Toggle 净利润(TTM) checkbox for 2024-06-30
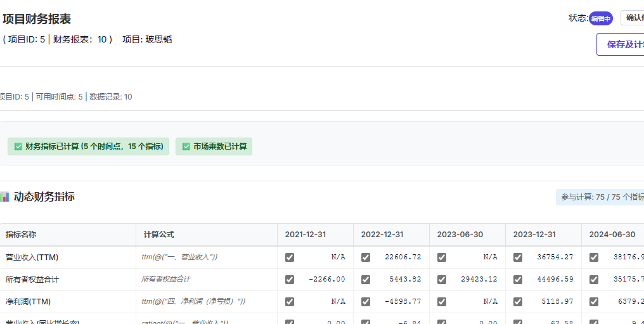The height and width of the screenshot is (324, 644). coord(594,301)
